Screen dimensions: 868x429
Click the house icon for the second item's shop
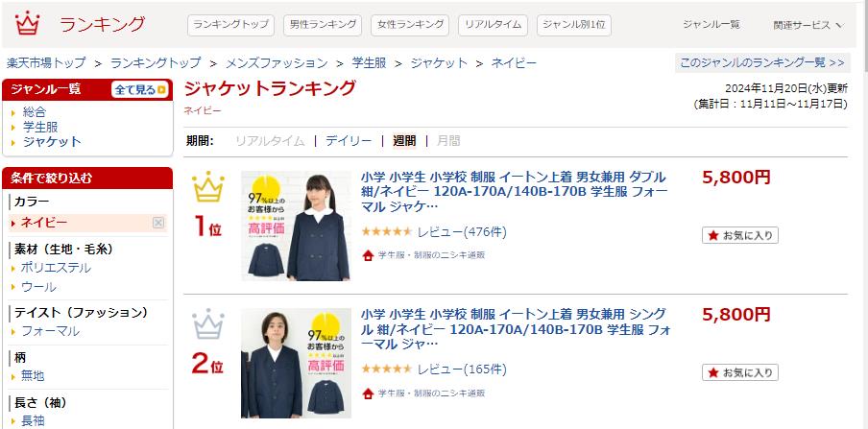point(368,393)
